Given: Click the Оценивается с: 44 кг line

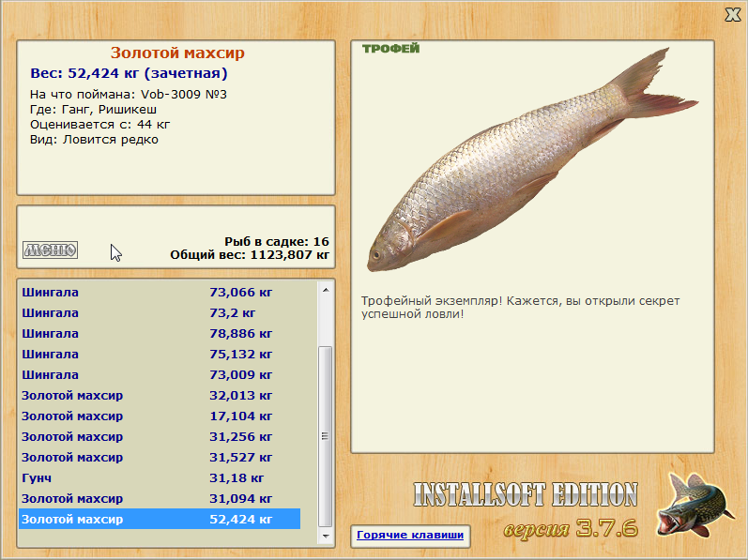Looking at the screenshot, I should click(x=99, y=125).
